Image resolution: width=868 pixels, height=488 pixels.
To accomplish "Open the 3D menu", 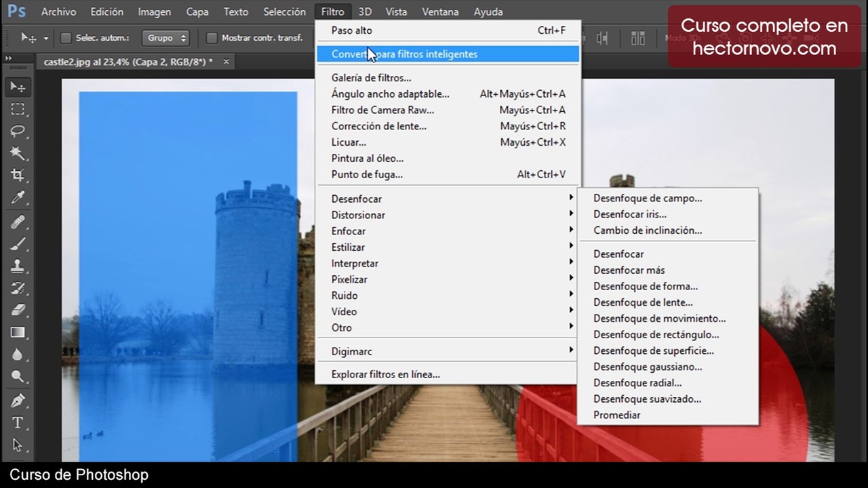I will [x=365, y=12].
